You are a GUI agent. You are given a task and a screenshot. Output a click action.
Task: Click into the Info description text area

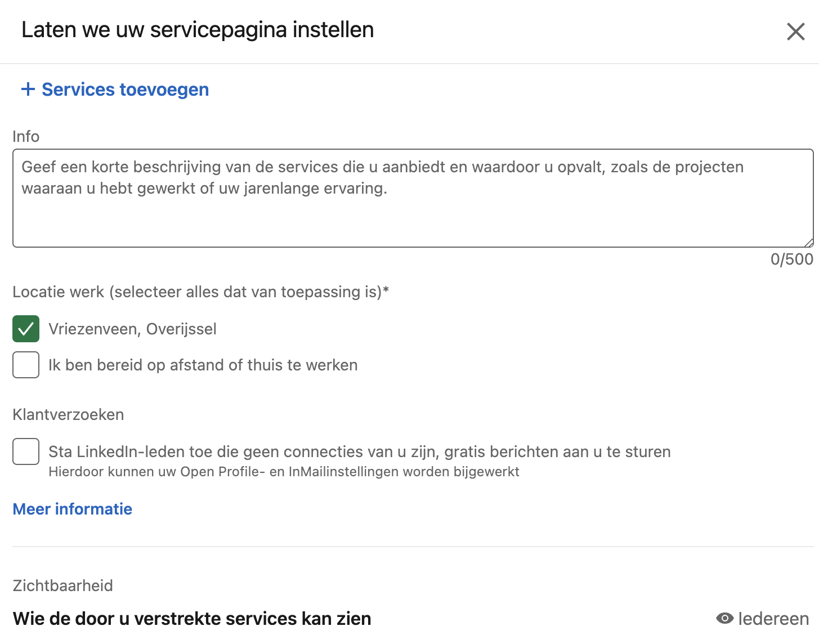click(413, 198)
